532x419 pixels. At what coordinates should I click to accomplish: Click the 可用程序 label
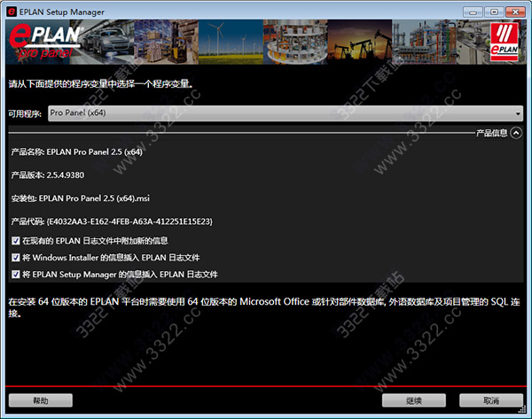coord(25,114)
